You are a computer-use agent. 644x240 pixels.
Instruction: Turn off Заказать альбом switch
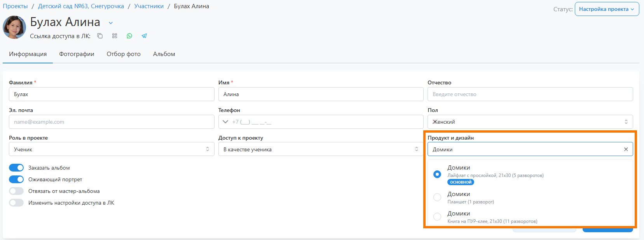[x=16, y=168]
